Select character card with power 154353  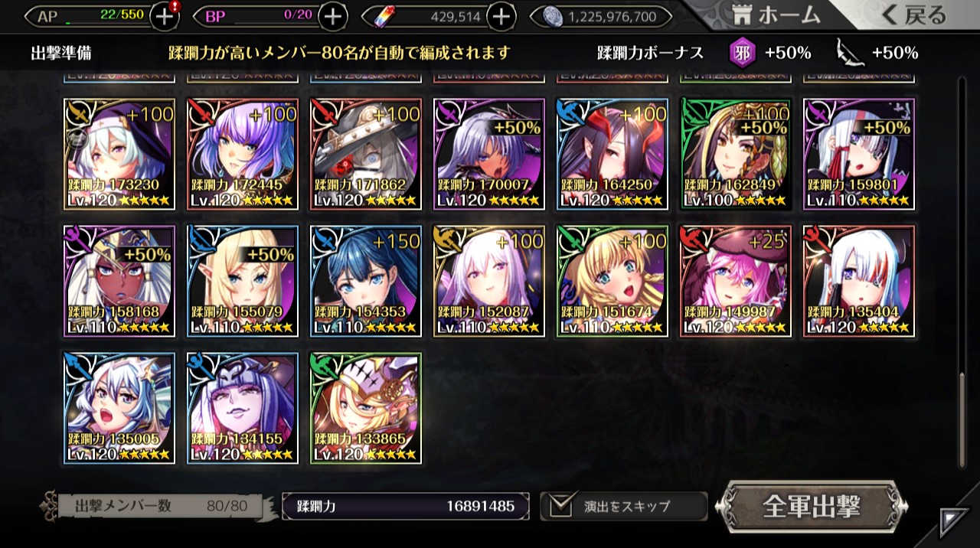(366, 281)
